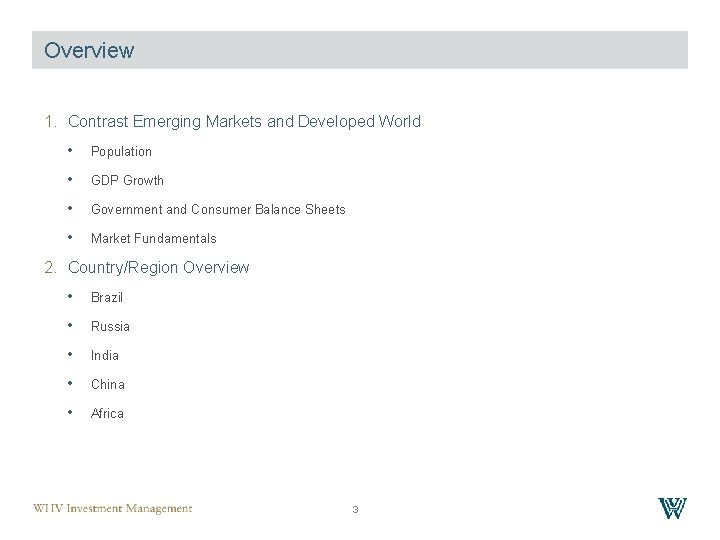Select the "Market Fundamentals" bullet text
The height and width of the screenshot is (540, 720).
pyautogui.click(x=153, y=239)
